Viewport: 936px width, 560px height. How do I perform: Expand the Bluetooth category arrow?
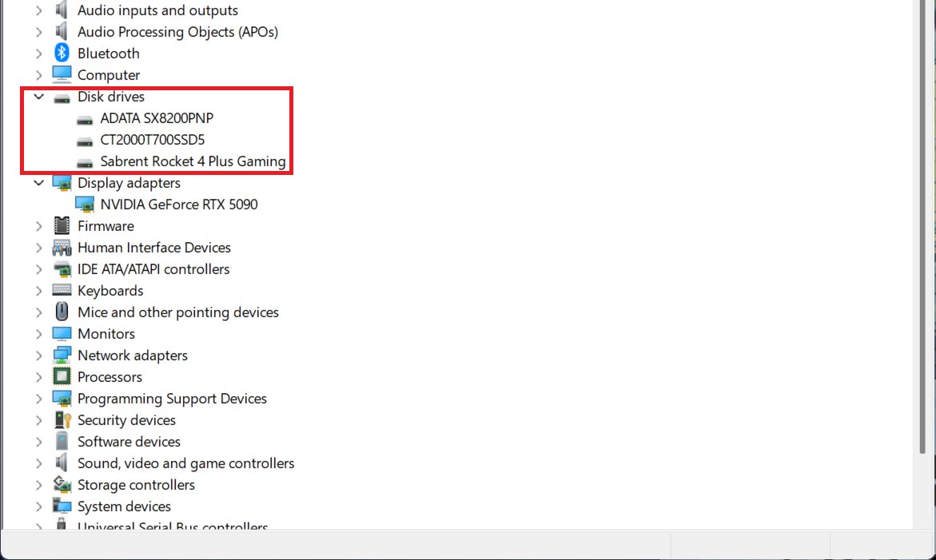point(39,53)
